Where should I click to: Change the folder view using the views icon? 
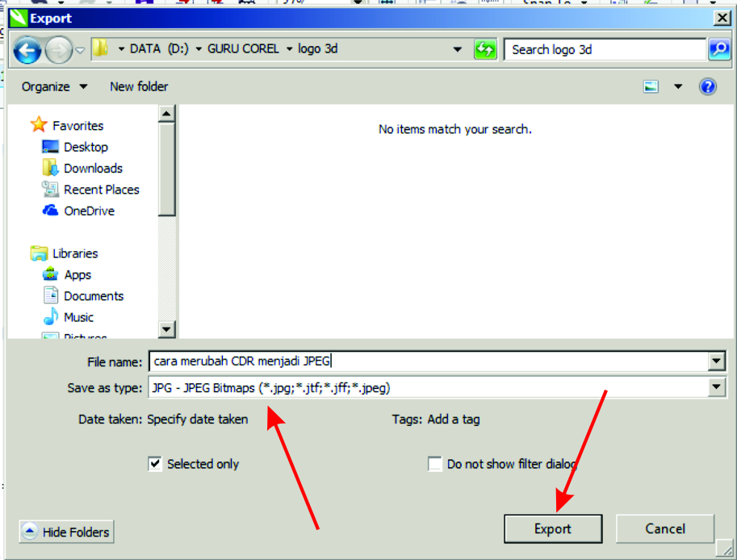651,86
